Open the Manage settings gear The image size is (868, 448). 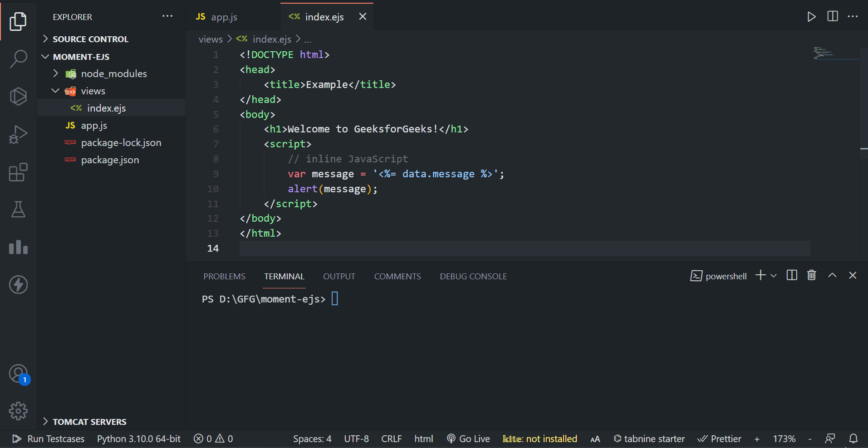tap(18, 411)
